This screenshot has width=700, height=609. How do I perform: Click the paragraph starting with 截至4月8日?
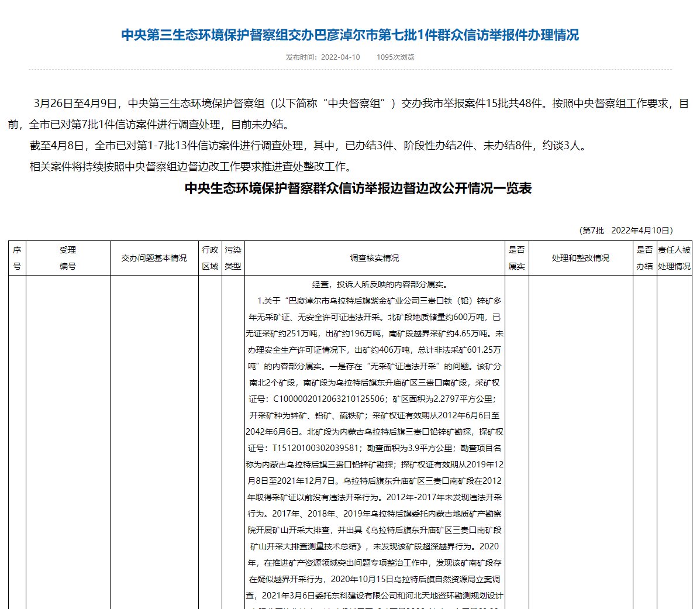[x=308, y=146]
